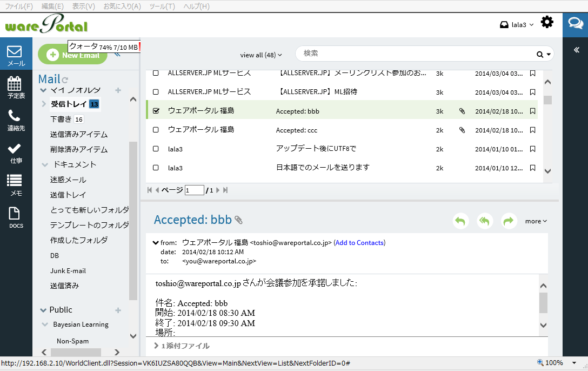The width and height of the screenshot is (588, 371).
Task: Open the chat bubbles icon
Action: 575,24
